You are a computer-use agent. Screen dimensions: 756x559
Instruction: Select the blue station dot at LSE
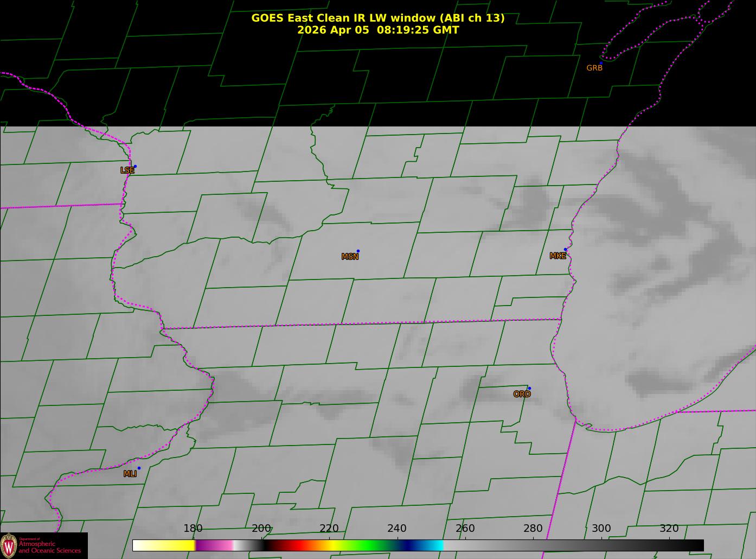(x=135, y=167)
